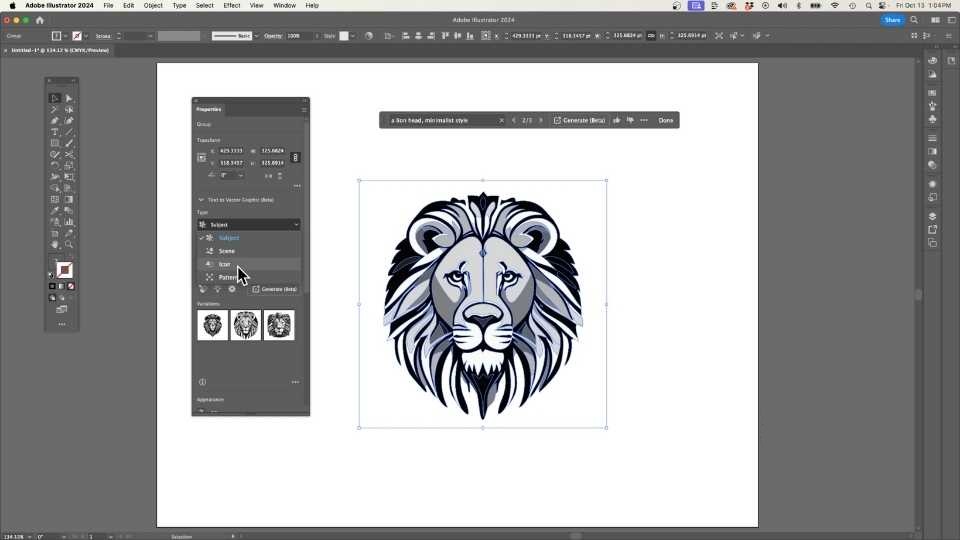The height and width of the screenshot is (540, 960).
Task: Click thumbs up icon in prompt bar
Action: 617,120
